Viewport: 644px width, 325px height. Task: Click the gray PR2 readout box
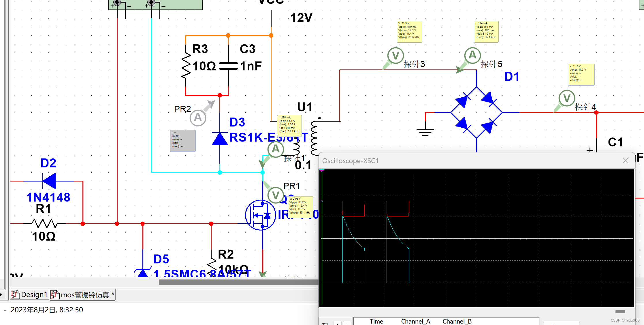pos(182,141)
